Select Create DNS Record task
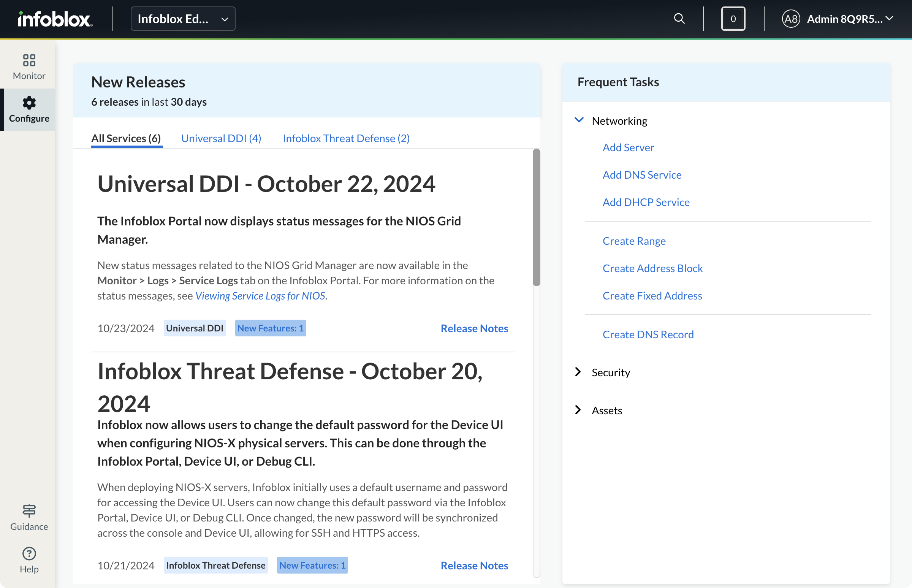 648,334
